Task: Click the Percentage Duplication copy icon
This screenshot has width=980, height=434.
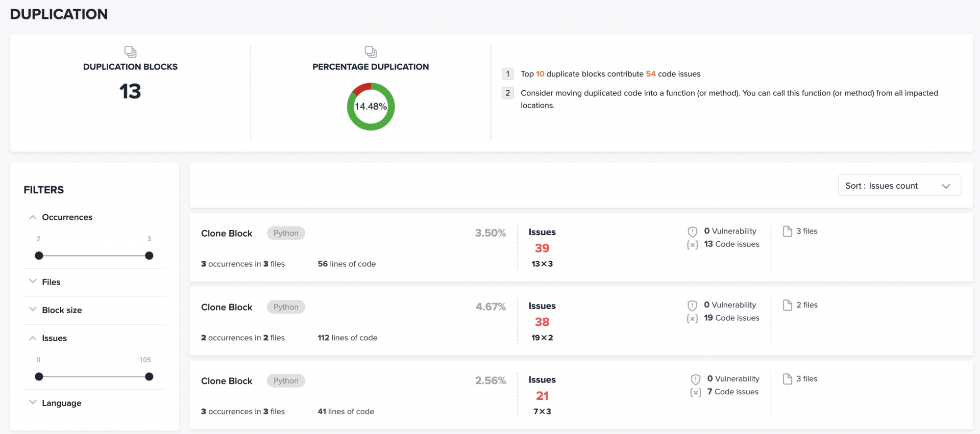Action: pyautogui.click(x=371, y=52)
